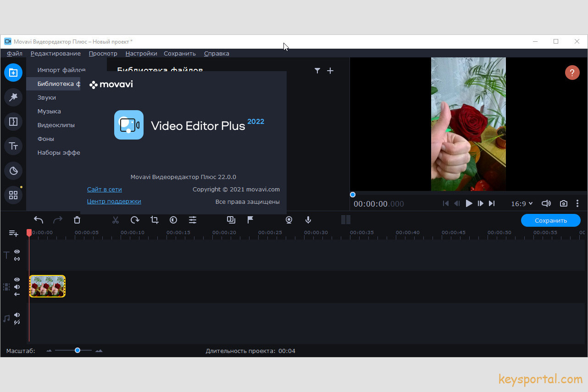Open the Центр поддержки link
The image size is (588, 392).
114,202
